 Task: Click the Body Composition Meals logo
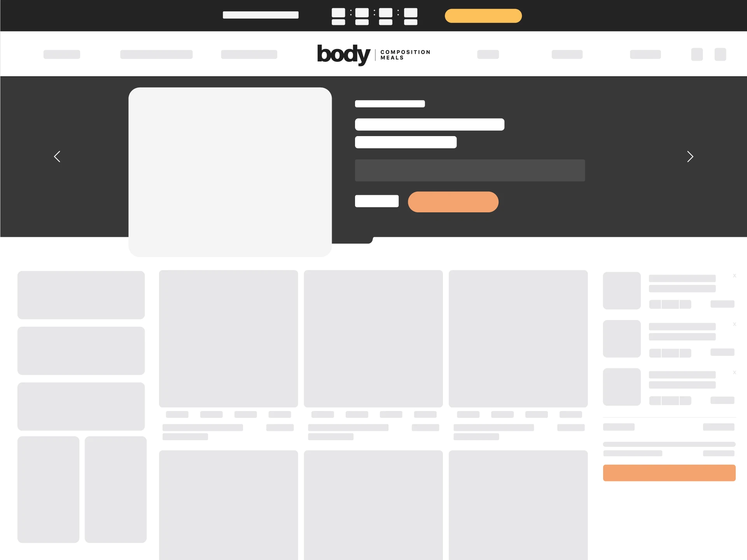[x=373, y=54]
